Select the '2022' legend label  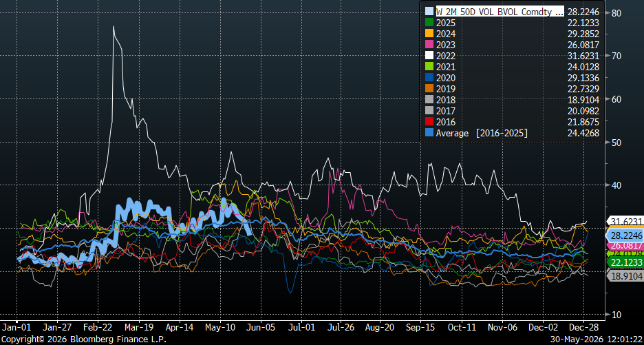444,56
